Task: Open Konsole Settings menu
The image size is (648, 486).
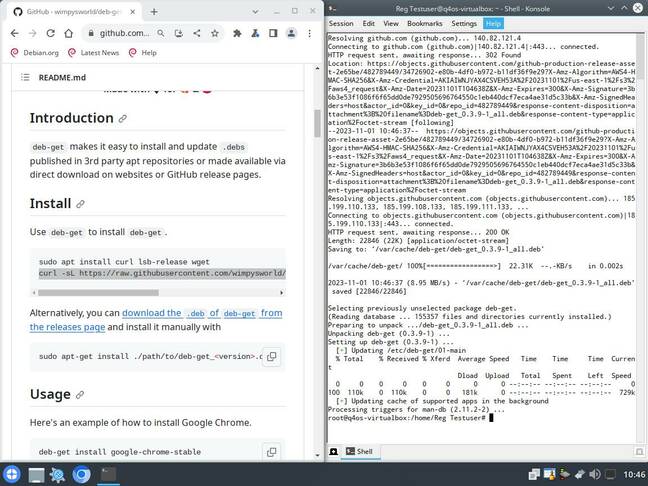Action: [x=464, y=24]
